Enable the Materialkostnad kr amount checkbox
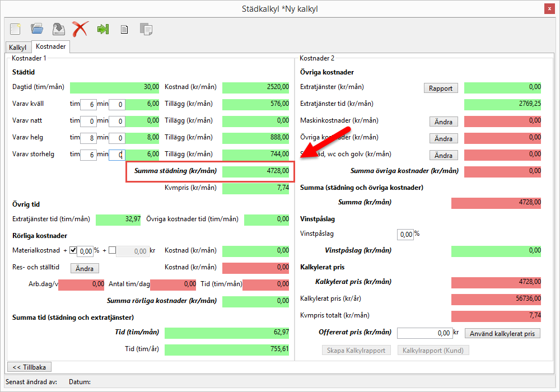This screenshot has width=560, height=392. (x=112, y=251)
